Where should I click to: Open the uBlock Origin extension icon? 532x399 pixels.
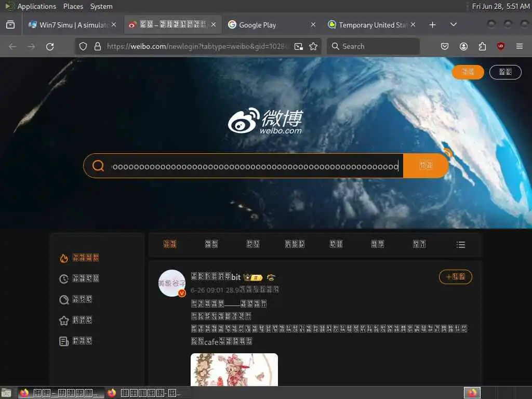click(501, 46)
